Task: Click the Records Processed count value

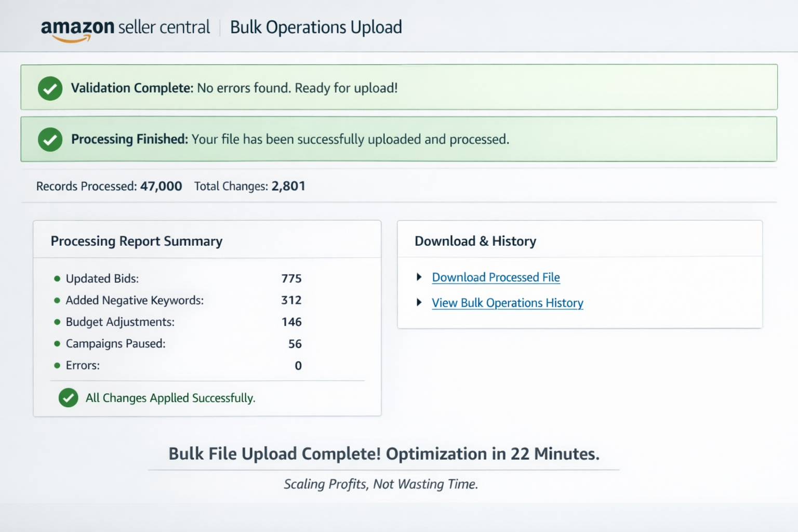Action: [161, 186]
